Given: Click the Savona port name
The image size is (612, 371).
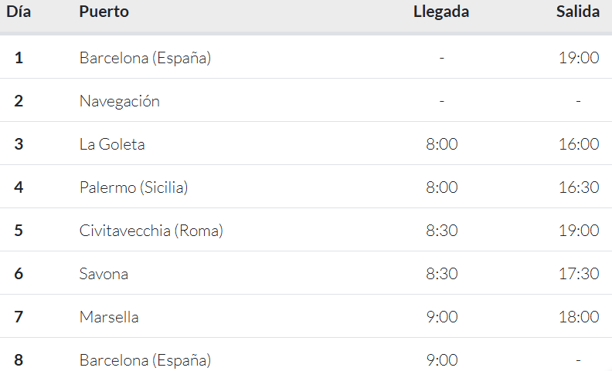Looking at the screenshot, I should click(x=104, y=274).
